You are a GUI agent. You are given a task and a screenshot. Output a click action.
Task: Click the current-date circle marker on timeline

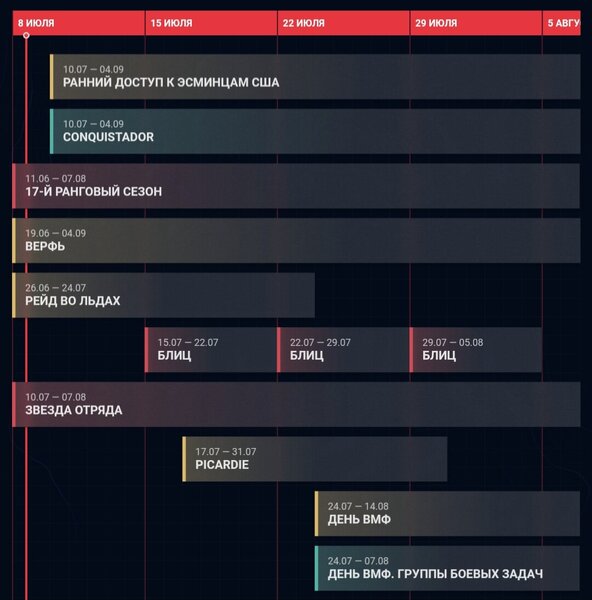coord(26,35)
